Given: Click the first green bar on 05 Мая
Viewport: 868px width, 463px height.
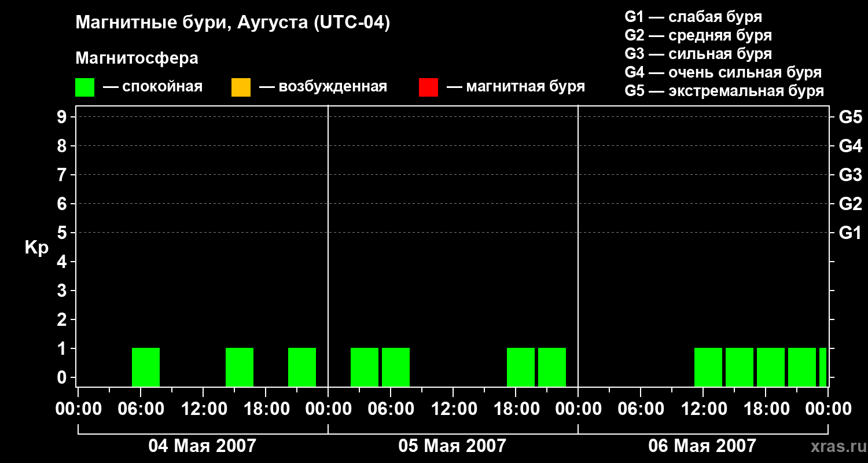Looking at the screenshot, I should (365, 367).
